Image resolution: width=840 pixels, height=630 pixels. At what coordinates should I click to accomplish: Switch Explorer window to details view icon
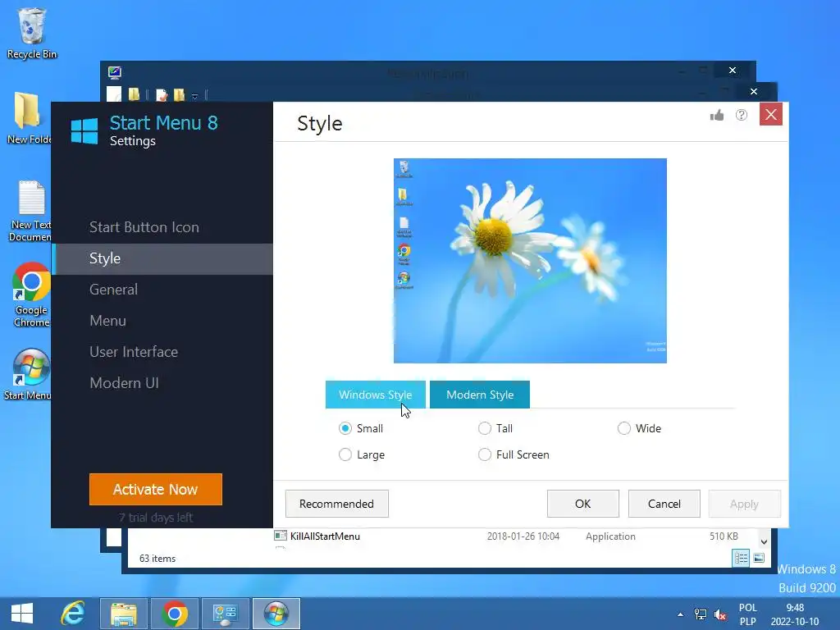741,558
